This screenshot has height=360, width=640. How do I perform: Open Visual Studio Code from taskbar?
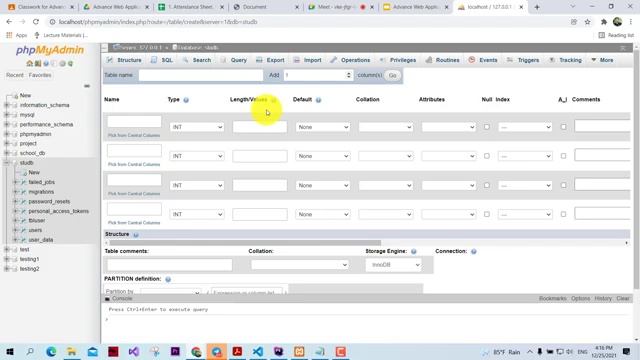pos(258,351)
